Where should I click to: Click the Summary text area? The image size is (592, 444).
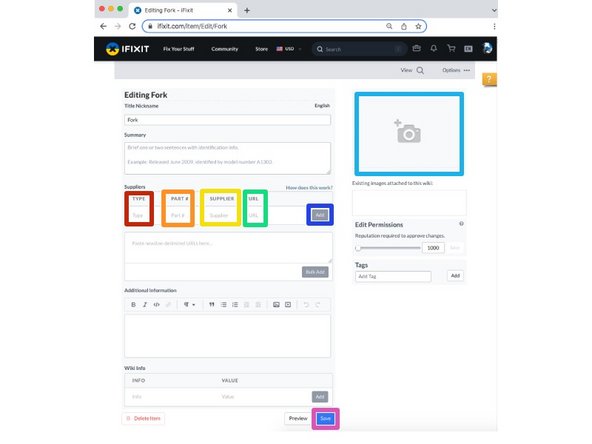tap(227, 158)
